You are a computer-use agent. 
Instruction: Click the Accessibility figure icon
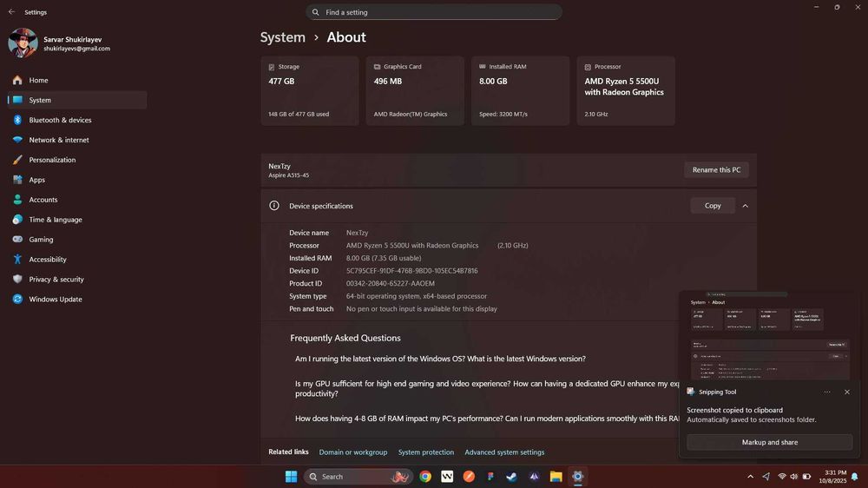[x=17, y=260]
